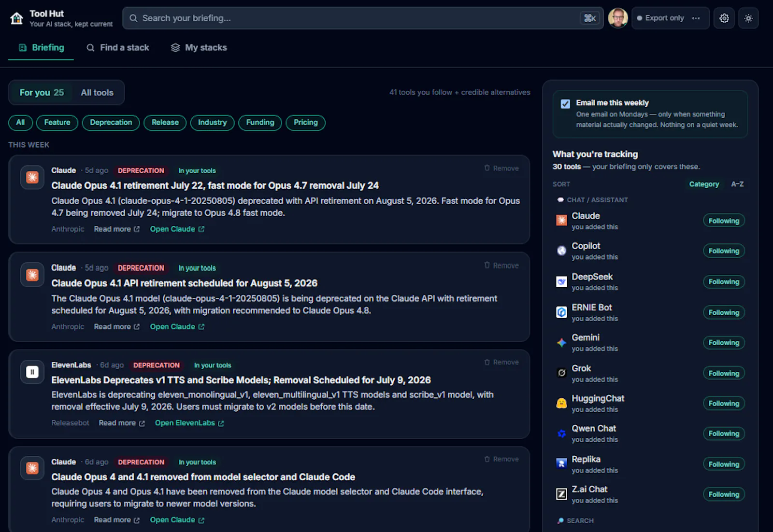Viewport: 773px width, 532px height.
Task: Filter briefing by All chip
Action: coord(20,123)
